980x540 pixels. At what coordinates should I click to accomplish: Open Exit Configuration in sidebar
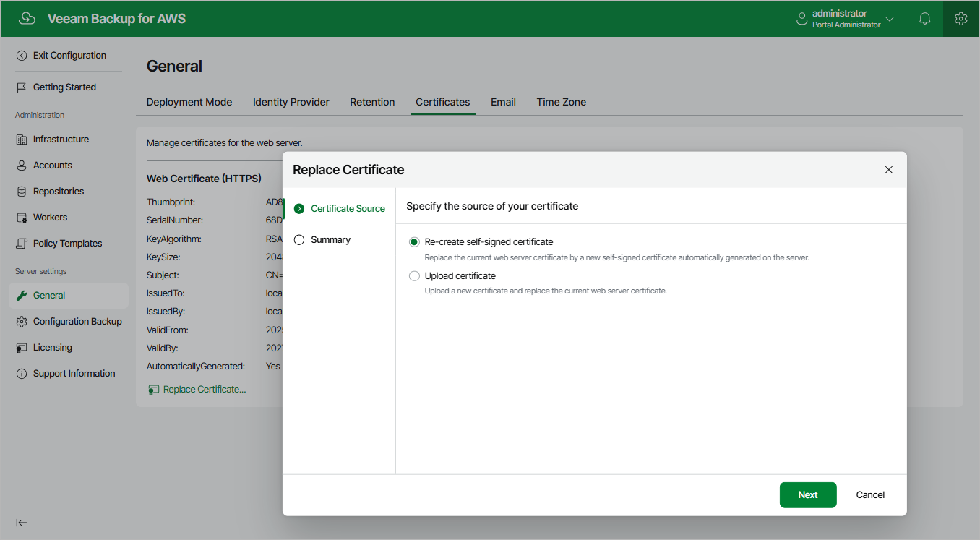click(69, 56)
